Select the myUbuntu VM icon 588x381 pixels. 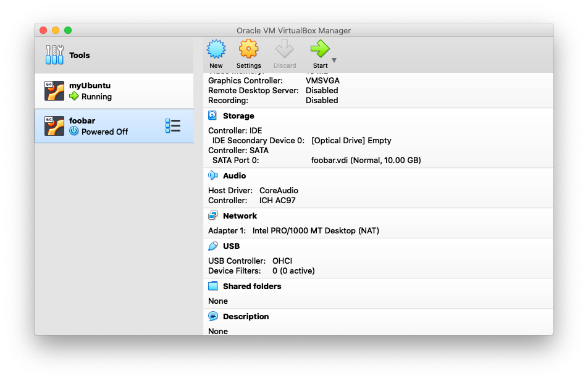54,91
